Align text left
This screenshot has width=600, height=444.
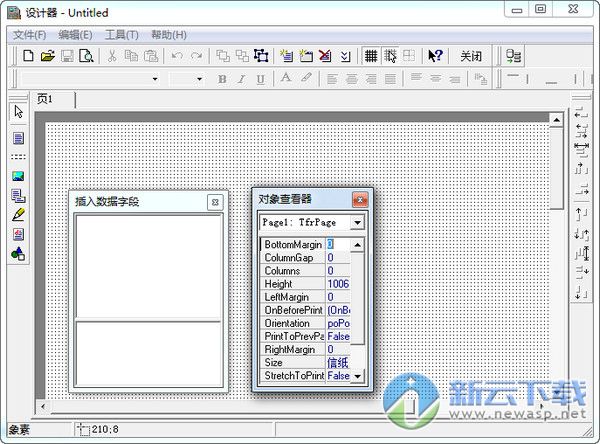pyautogui.click(x=332, y=79)
